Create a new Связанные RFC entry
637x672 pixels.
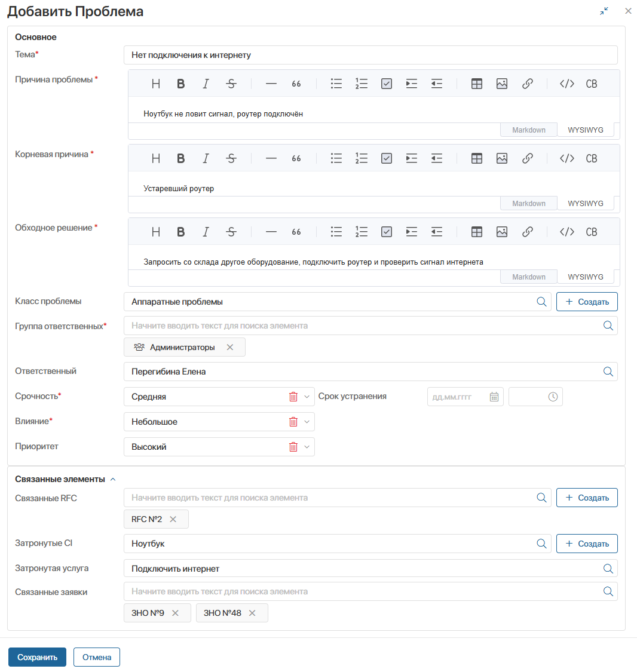click(587, 498)
